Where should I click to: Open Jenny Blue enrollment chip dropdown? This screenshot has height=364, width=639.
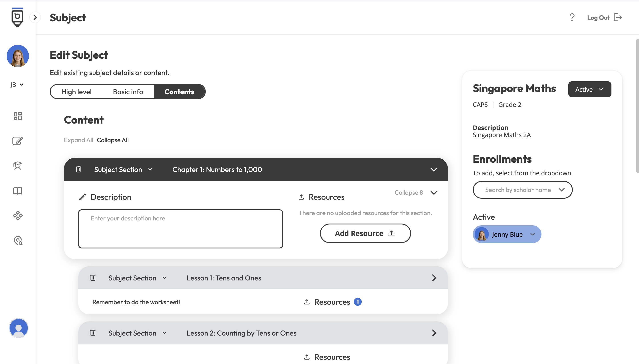[532, 234]
